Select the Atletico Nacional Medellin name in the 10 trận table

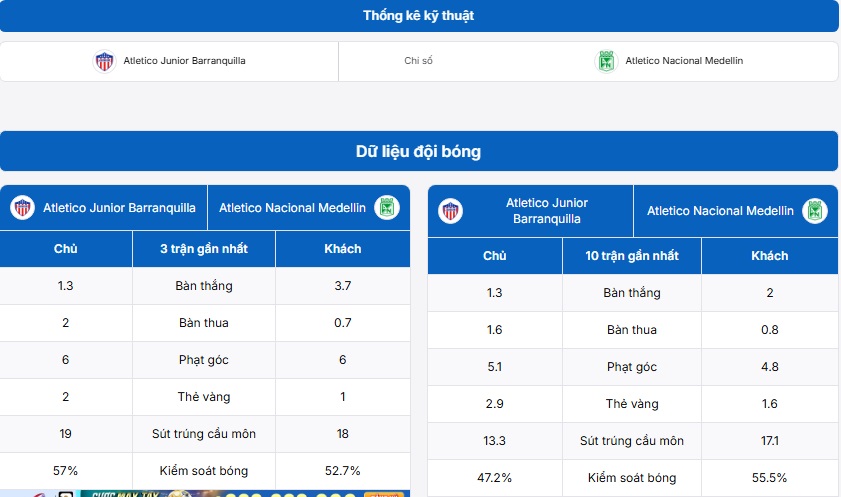(x=720, y=211)
